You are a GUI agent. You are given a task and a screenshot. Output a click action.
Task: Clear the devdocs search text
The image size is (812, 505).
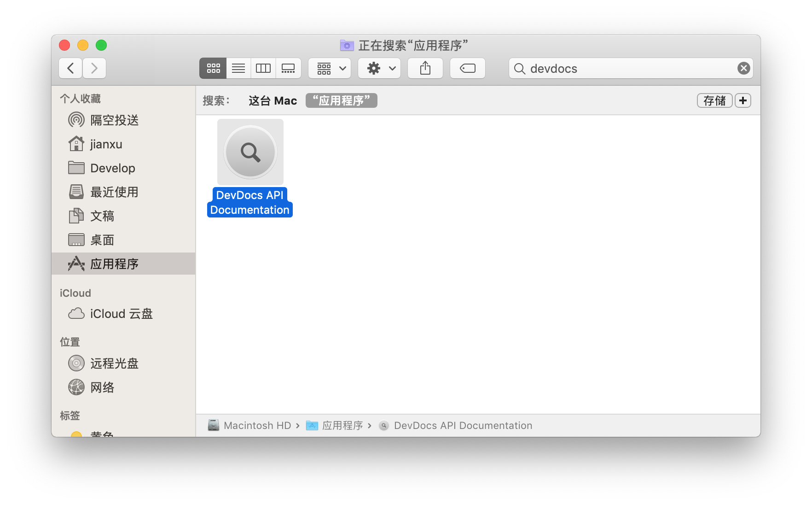(x=743, y=68)
